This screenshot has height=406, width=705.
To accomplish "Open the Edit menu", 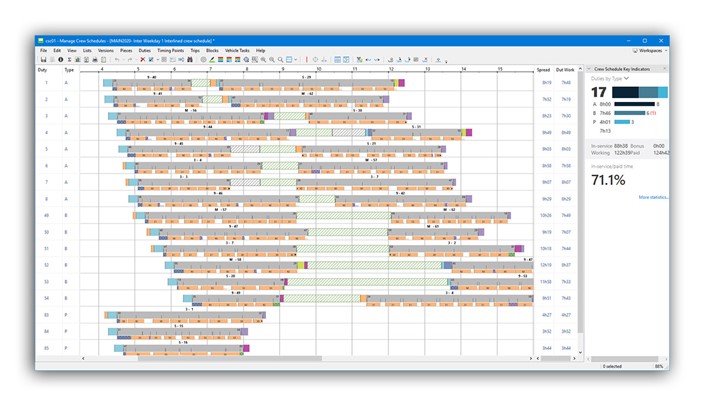I will [57, 50].
